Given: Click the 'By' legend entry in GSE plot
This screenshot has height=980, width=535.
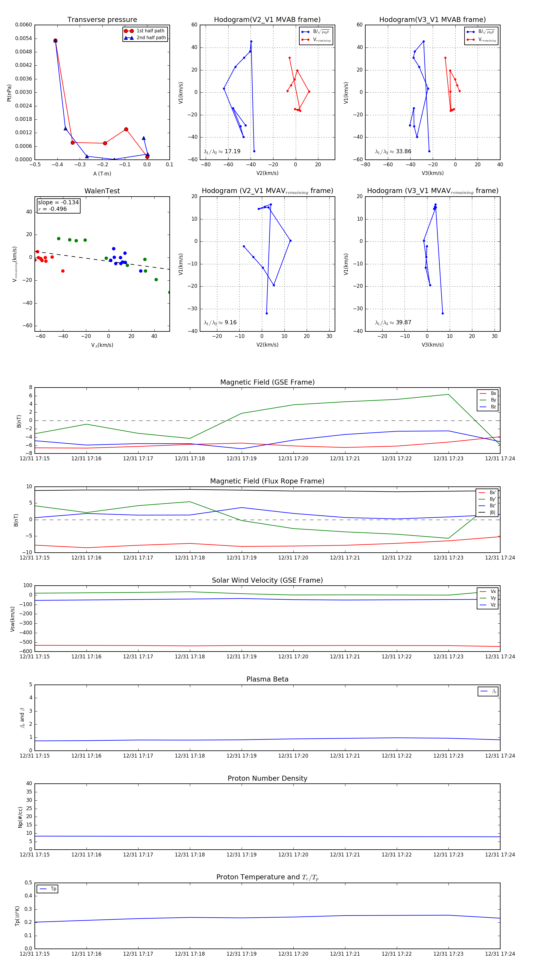Looking at the screenshot, I should [488, 400].
